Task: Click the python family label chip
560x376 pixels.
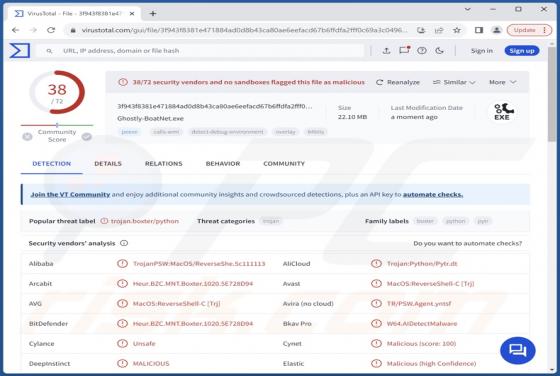Action: pyautogui.click(x=456, y=221)
